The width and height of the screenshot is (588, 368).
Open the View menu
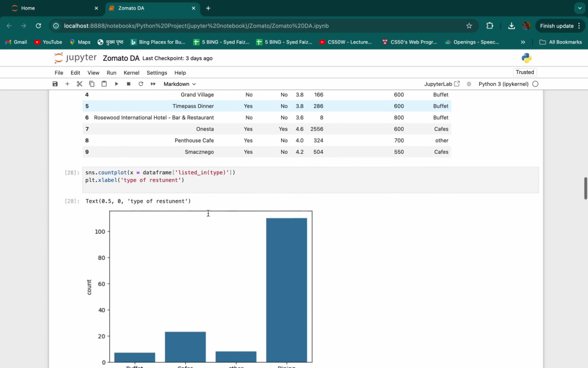tap(93, 73)
